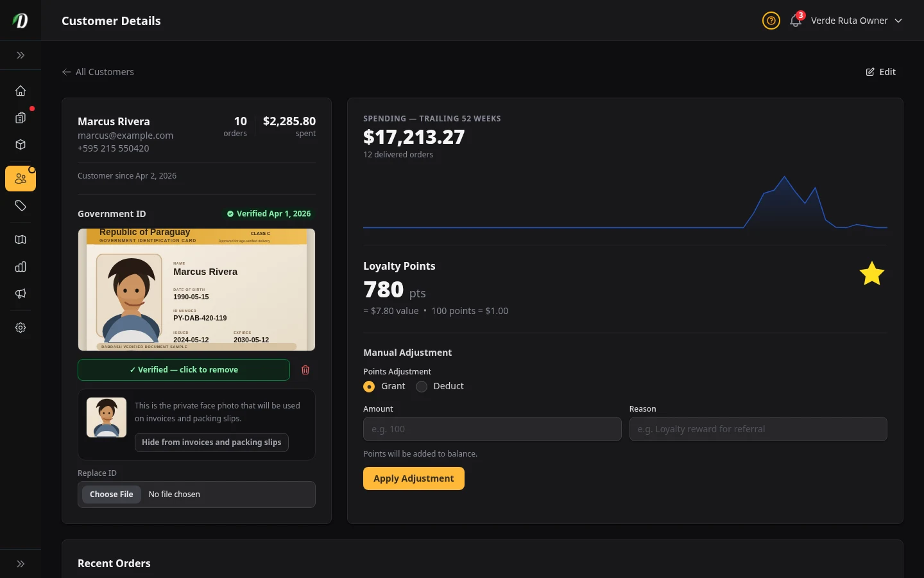Click the Hide from invoices and packing slips button
The height and width of the screenshot is (578, 924).
click(x=211, y=442)
